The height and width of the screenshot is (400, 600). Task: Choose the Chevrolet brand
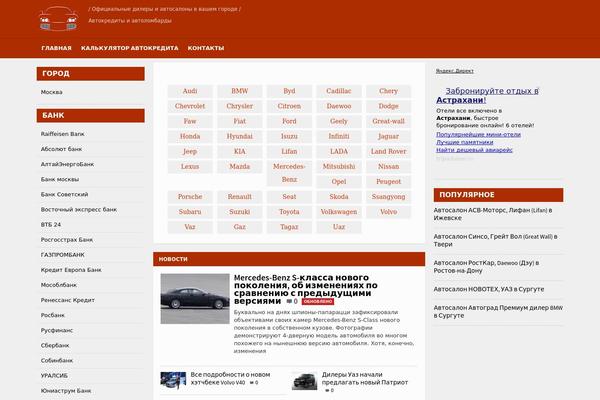pyautogui.click(x=190, y=106)
